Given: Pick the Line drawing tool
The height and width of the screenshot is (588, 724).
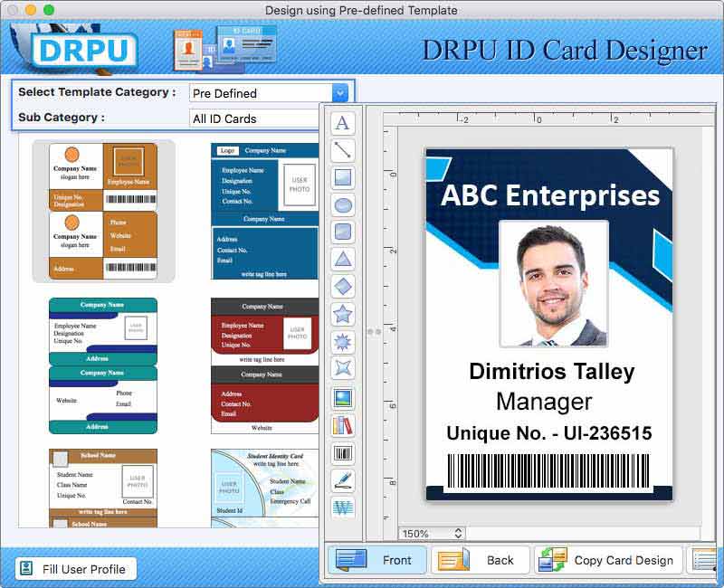Looking at the screenshot, I should [341, 149].
